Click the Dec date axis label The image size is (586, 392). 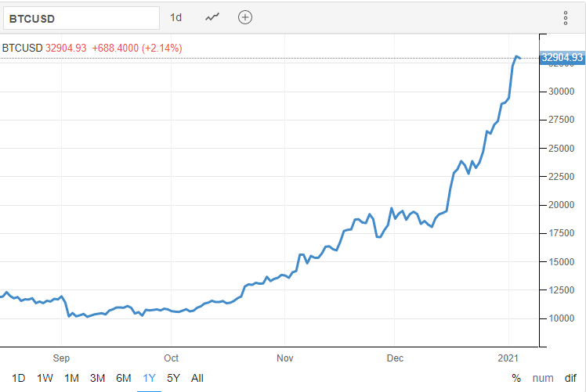(x=395, y=358)
